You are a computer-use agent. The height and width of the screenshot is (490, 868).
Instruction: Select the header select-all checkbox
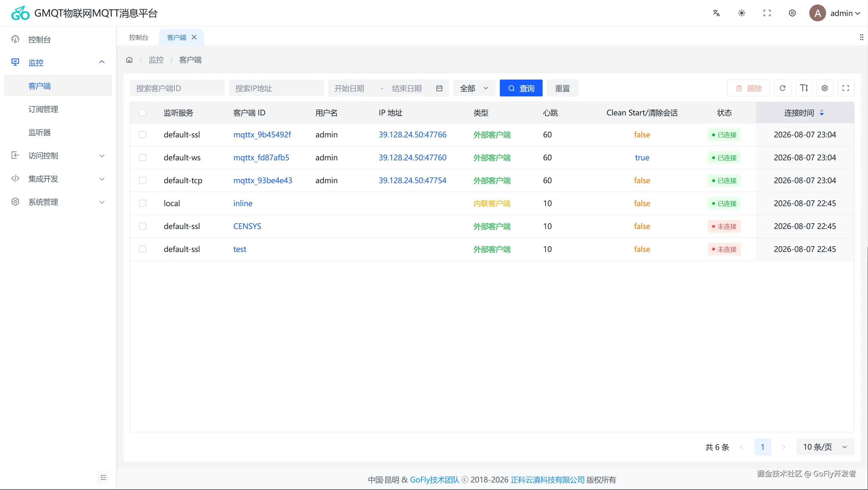point(143,113)
